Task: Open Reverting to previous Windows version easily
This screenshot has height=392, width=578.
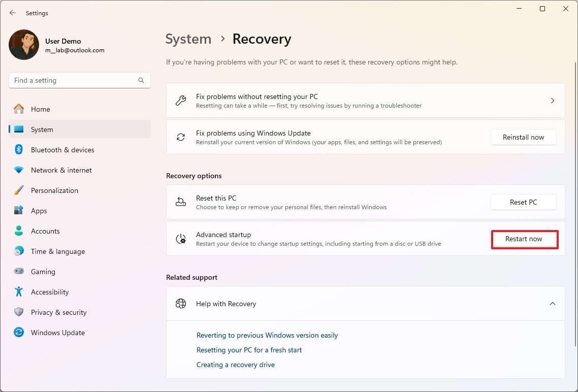Action: pos(267,335)
